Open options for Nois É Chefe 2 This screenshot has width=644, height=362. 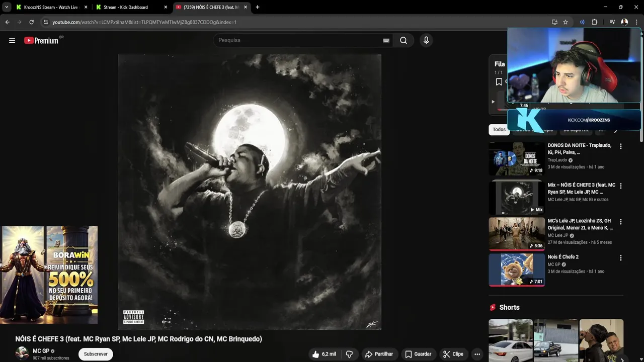point(620,258)
